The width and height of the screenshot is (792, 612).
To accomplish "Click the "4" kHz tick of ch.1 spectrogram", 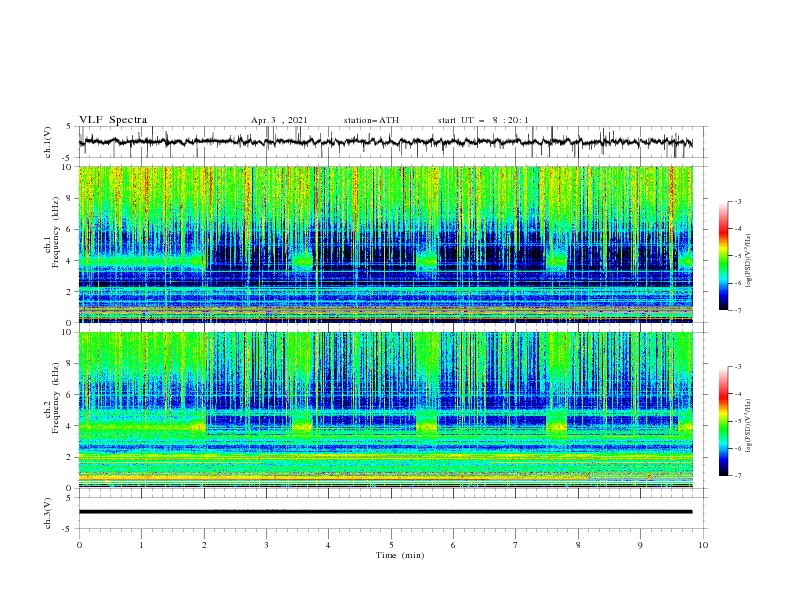I will point(70,261).
